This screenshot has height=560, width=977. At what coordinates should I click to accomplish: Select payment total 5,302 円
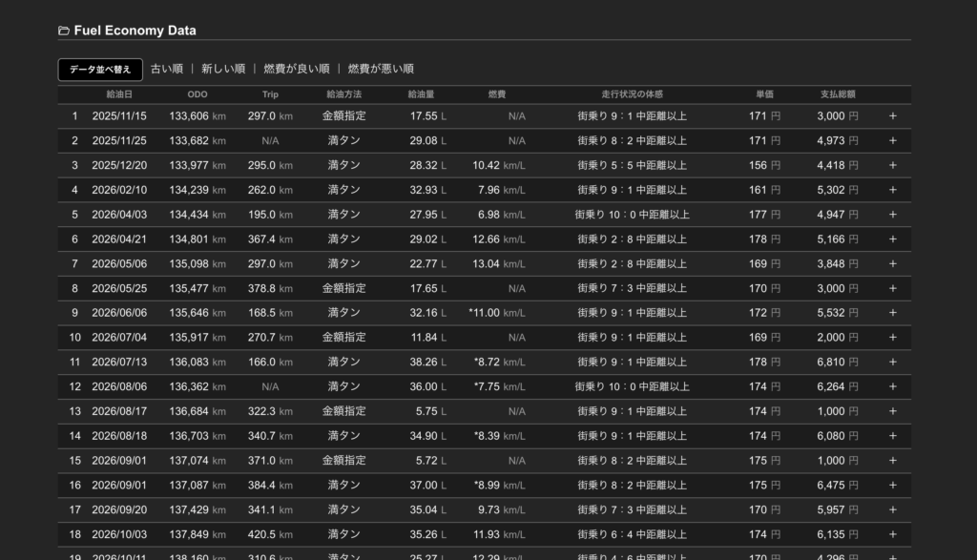pos(838,190)
